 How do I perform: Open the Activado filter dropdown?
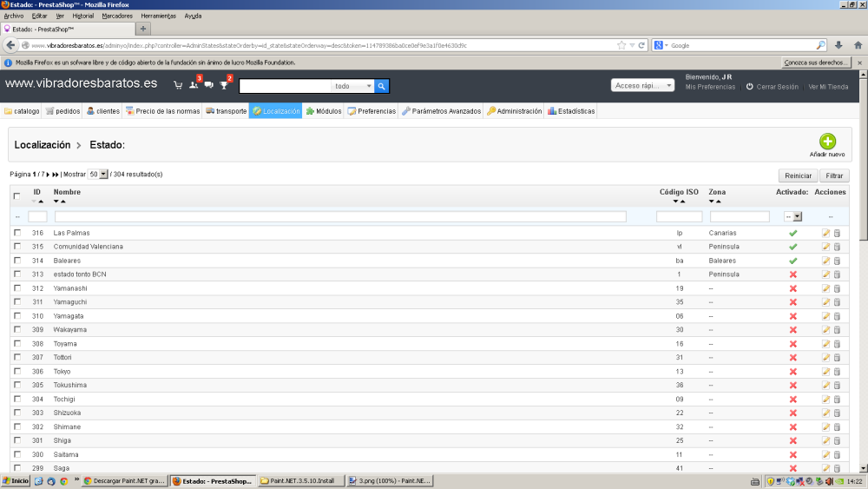[792, 216]
